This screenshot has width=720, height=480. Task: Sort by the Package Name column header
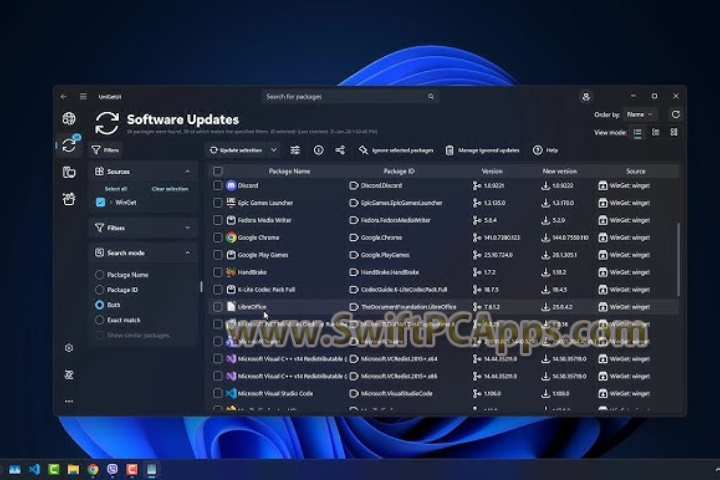tap(289, 171)
